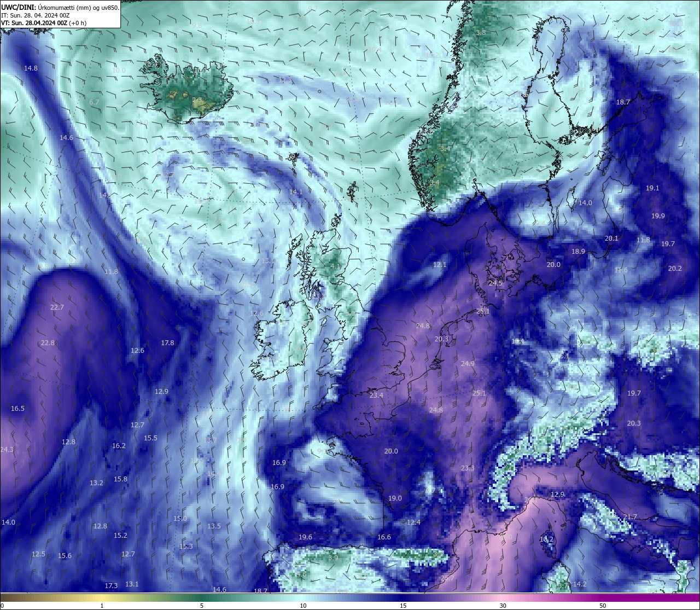Click the 19.1 value on the map
700x610 pixels.
point(652,188)
